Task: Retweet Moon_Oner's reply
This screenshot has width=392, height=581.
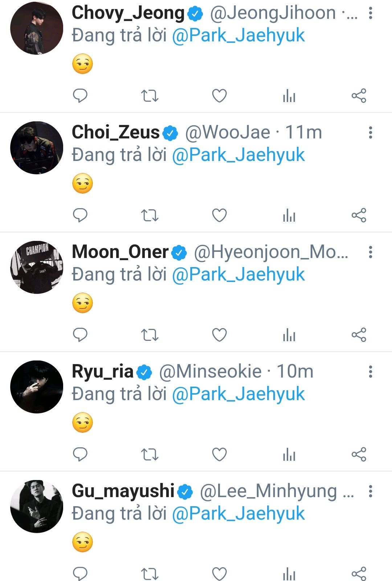Action: pyautogui.click(x=150, y=335)
